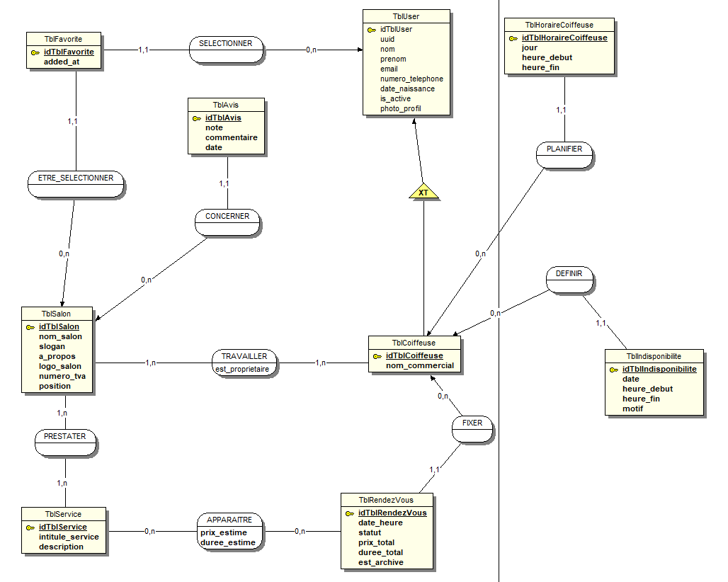This screenshot has height=582, width=728.
Task: Click the yellow XT inheritance triangle
Action: point(423,192)
